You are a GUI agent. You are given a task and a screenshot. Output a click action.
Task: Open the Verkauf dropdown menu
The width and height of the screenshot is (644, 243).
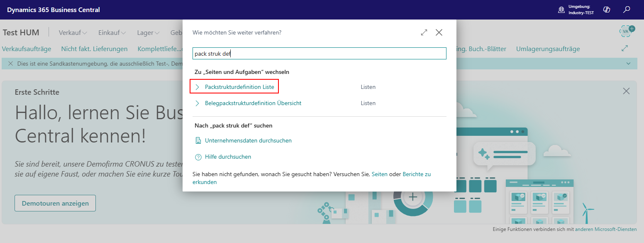pos(73,32)
